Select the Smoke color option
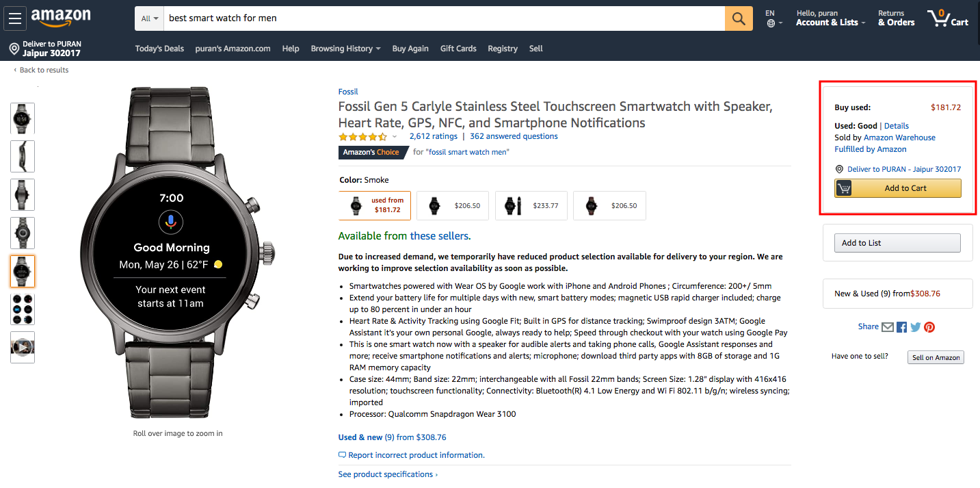 pyautogui.click(x=374, y=205)
